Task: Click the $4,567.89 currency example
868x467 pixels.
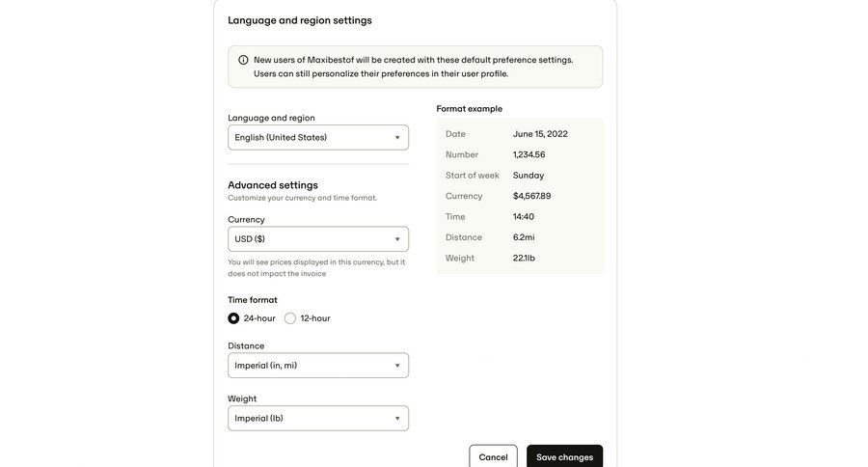Action: click(532, 196)
